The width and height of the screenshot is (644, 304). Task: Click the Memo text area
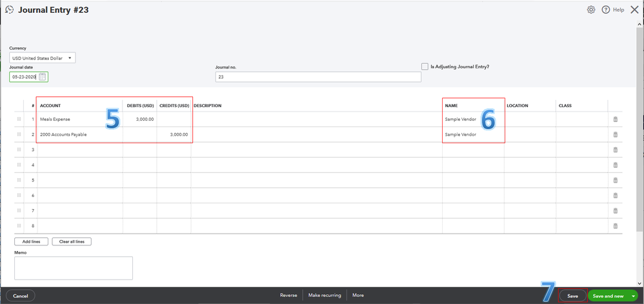(74, 268)
